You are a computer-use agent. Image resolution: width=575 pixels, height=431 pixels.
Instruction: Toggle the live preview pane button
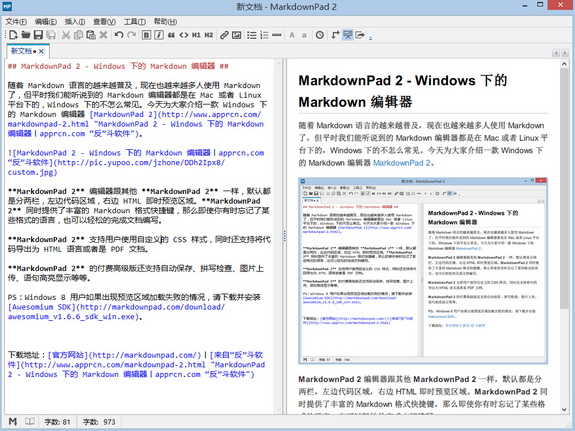coord(347,35)
